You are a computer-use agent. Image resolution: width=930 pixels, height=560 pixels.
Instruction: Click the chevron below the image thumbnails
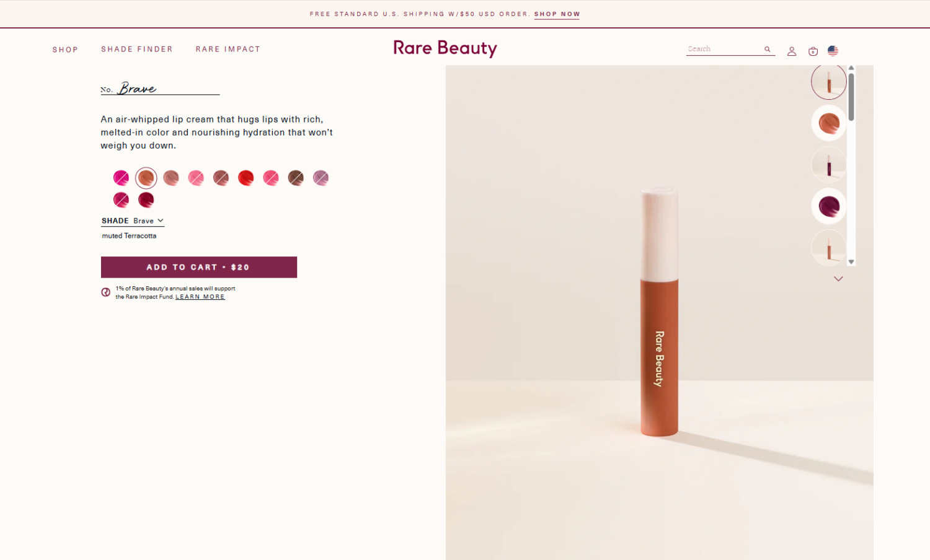pyautogui.click(x=838, y=279)
